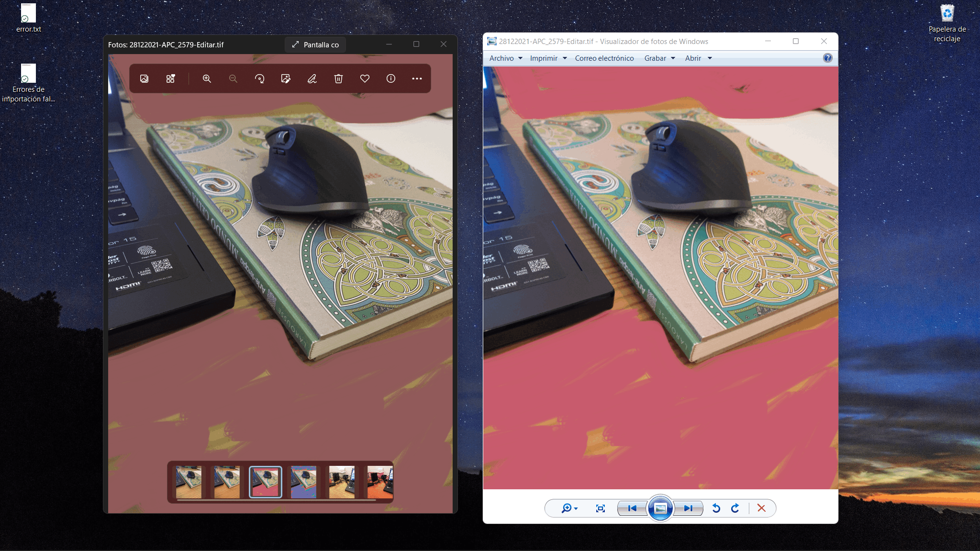Rotate counterclockwise in Windows Photo Viewer
This screenshot has height=551, width=980.
tap(716, 508)
